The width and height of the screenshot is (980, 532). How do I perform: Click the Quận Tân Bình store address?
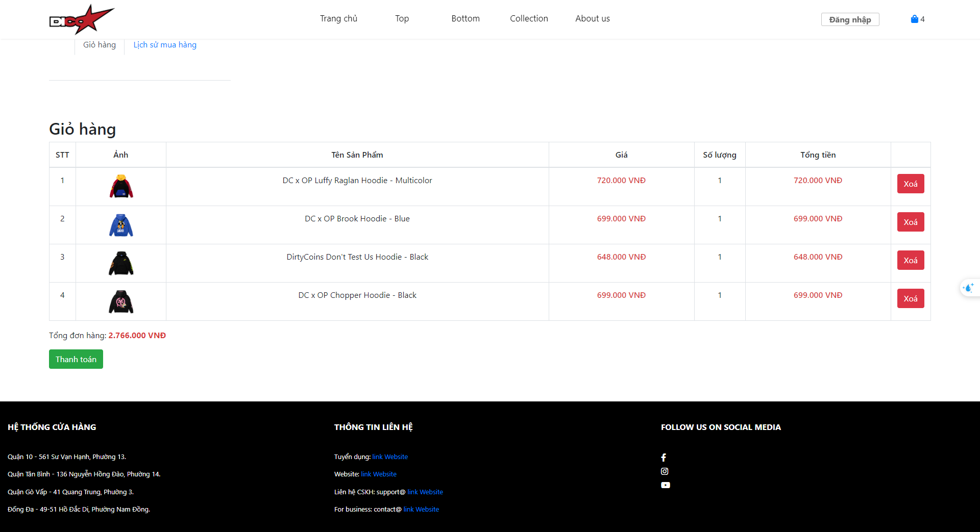point(84,474)
